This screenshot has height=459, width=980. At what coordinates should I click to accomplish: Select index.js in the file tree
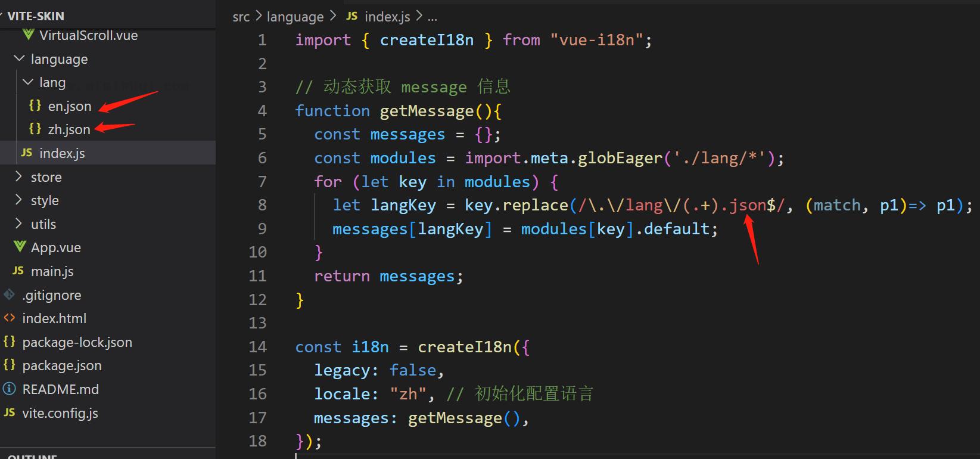(62, 153)
